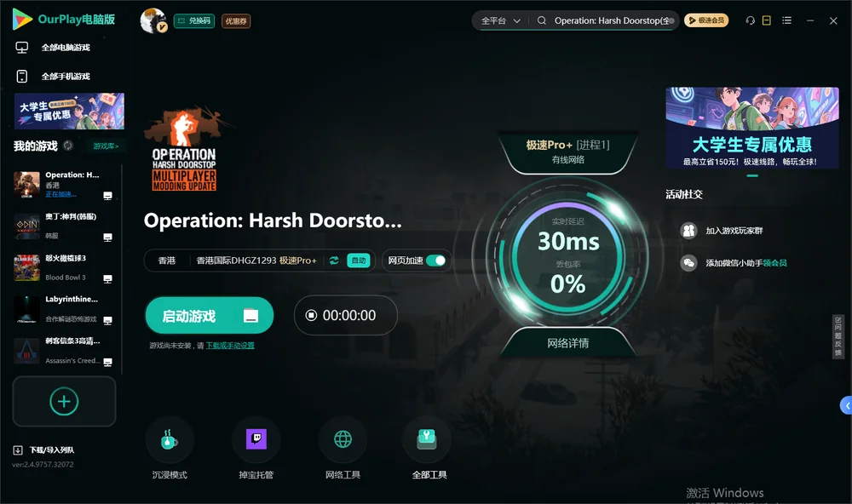
Task: Click the WeChat assistant icon
Action: [x=689, y=263]
